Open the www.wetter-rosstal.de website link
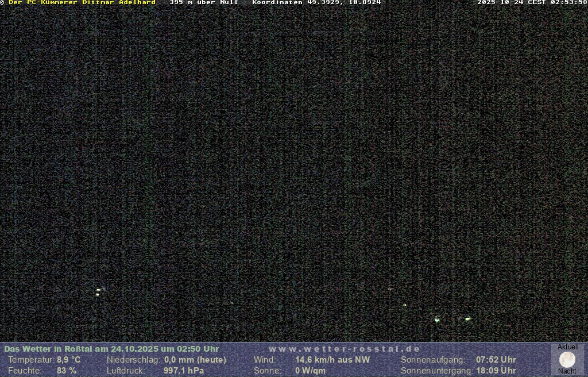This screenshot has width=588, height=377. 344,349
